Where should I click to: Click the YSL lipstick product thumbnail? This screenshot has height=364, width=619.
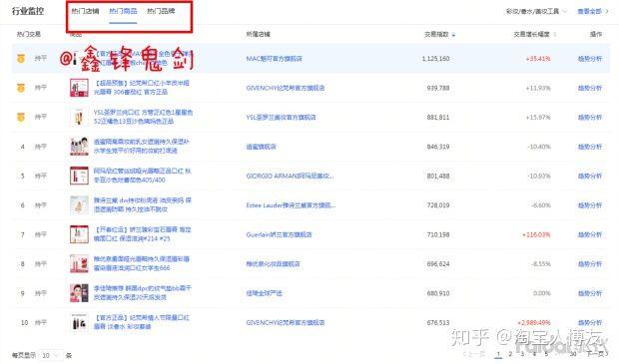tap(79, 117)
